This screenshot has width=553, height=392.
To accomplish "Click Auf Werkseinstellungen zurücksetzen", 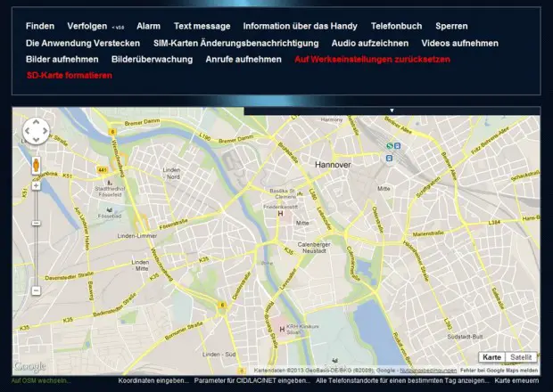I will pos(373,59).
